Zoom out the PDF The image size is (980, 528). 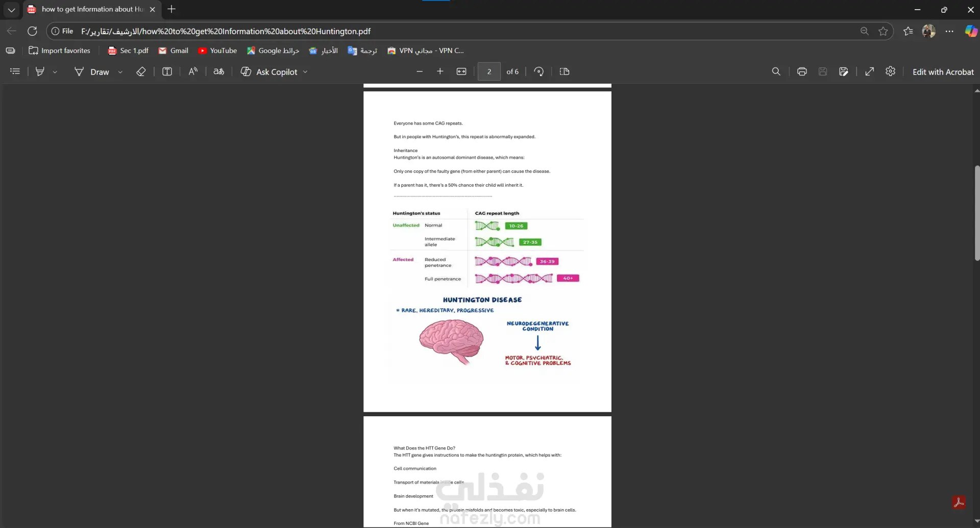point(420,72)
